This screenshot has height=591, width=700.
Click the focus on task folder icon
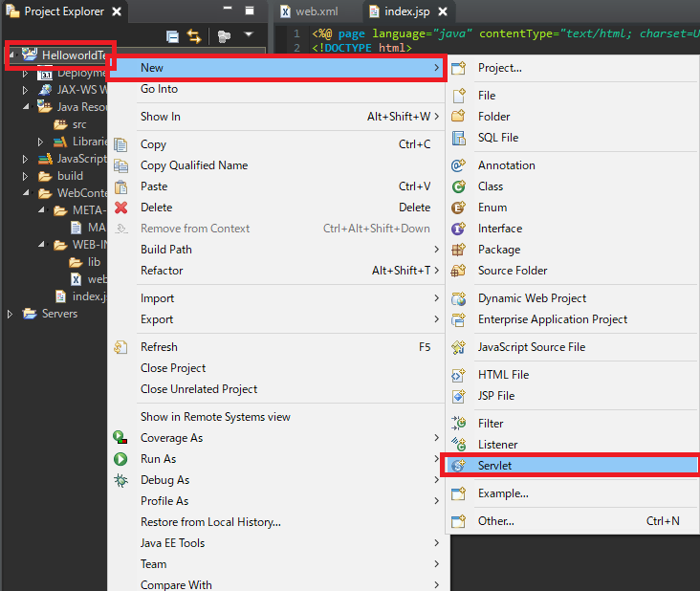tap(224, 36)
